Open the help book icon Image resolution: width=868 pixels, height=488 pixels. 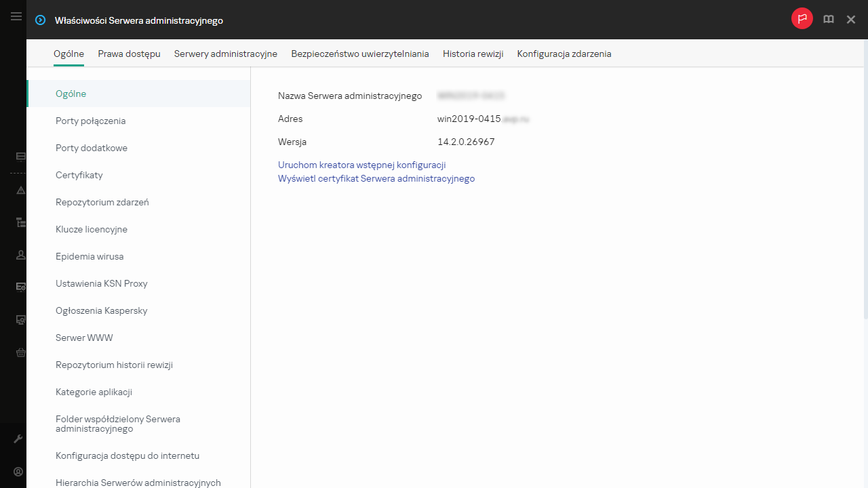829,20
